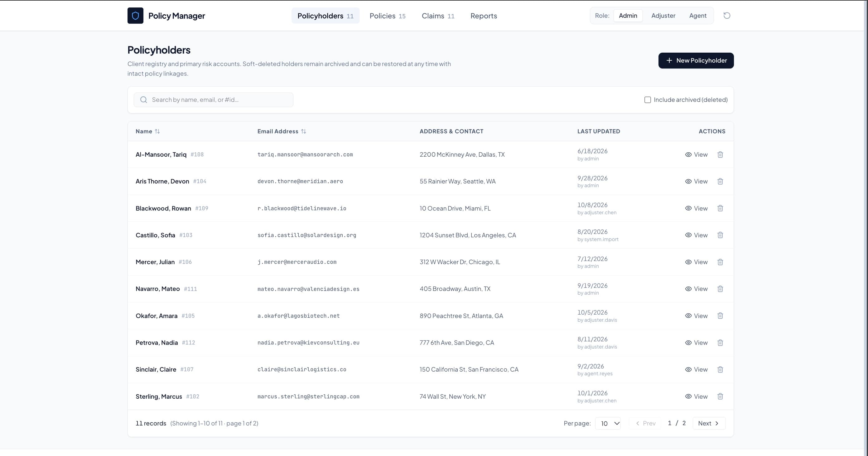Open the Reports tab
The image size is (868, 456).
pyautogui.click(x=484, y=16)
